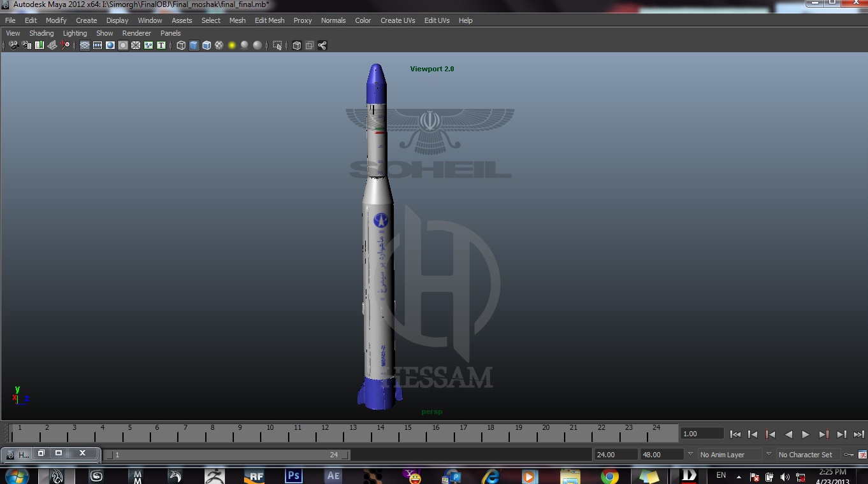Viewport: 868px width, 484px height.
Task: Toggle the viewport Shadows icon
Action: 245,45
